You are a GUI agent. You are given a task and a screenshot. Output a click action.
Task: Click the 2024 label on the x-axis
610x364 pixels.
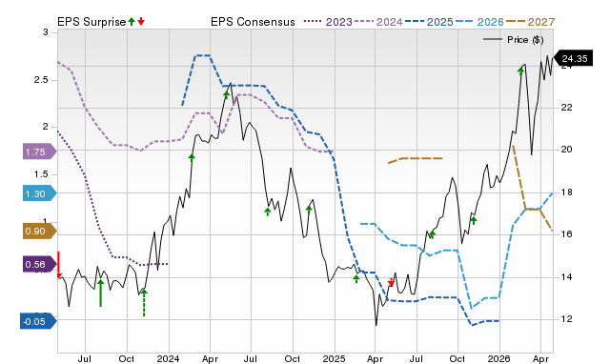[168, 358]
